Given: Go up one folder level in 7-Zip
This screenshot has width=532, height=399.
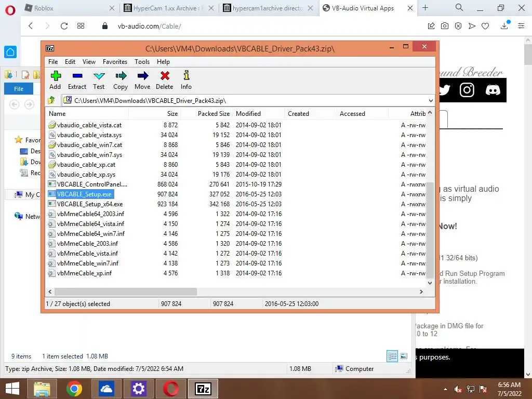Looking at the screenshot, I should 51,100.
